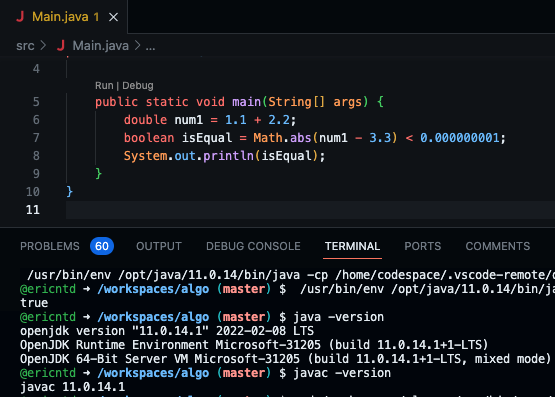
Task: Click the 0.000000001 literal on line 7
Action: pos(460,138)
